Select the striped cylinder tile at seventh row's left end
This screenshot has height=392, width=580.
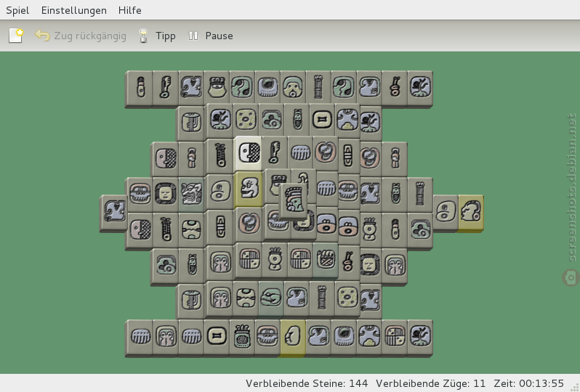(x=190, y=301)
